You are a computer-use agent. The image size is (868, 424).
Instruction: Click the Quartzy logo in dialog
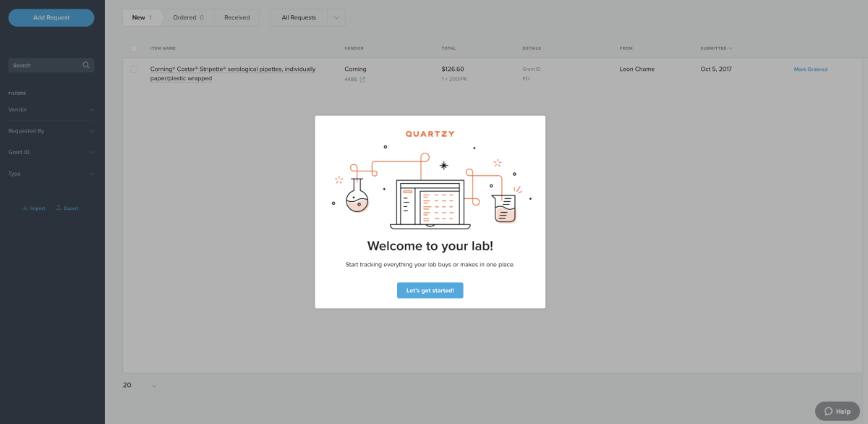click(430, 134)
